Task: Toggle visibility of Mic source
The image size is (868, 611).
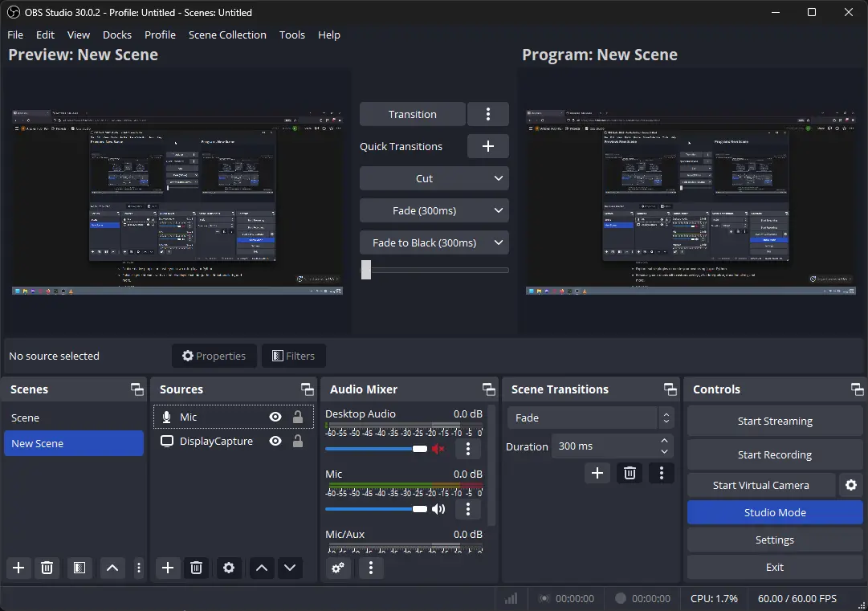Action: (x=275, y=418)
